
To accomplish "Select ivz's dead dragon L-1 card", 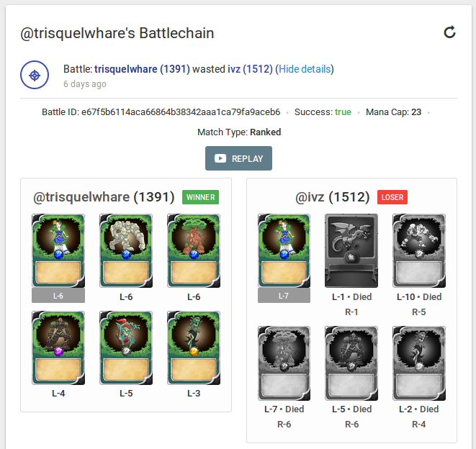I will (351, 251).
